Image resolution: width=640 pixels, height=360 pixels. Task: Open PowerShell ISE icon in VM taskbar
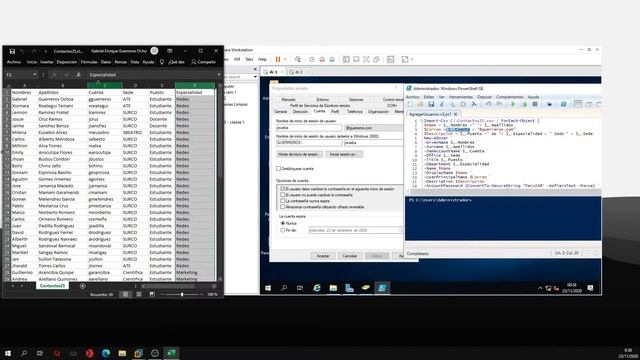click(382, 288)
